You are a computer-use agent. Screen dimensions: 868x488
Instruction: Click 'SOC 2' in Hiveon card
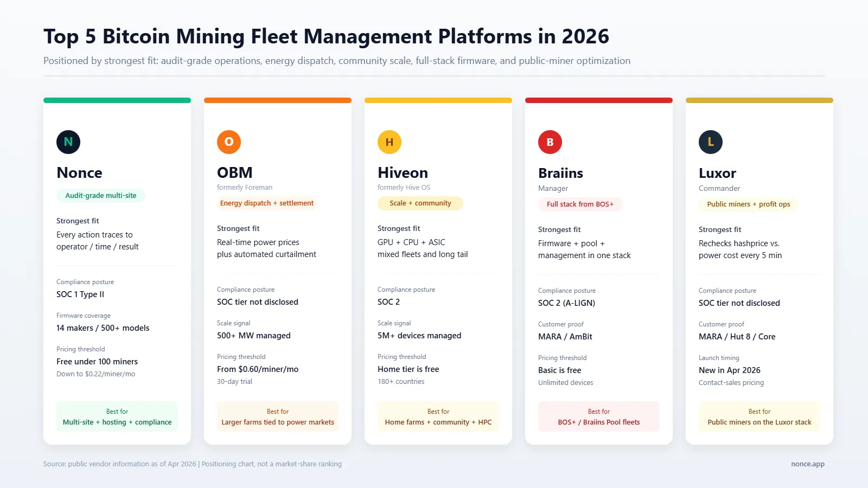(x=388, y=302)
